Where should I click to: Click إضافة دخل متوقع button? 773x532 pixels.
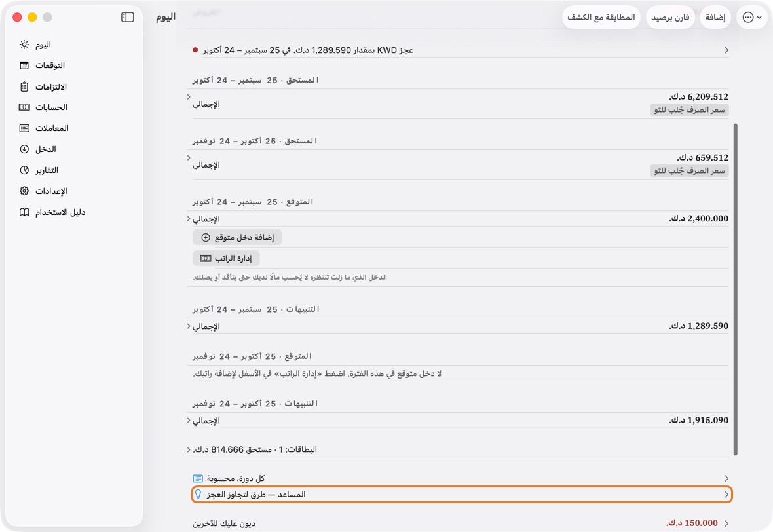click(237, 237)
